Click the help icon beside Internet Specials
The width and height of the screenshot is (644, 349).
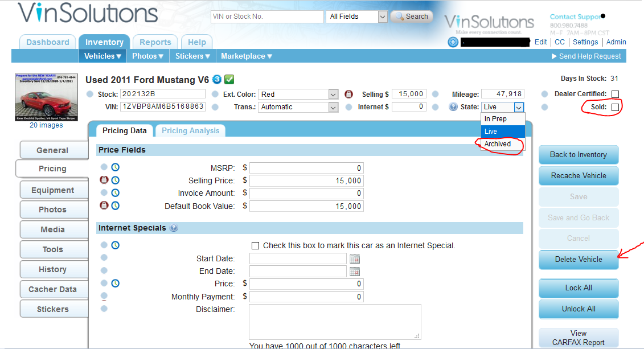coord(174,228)
